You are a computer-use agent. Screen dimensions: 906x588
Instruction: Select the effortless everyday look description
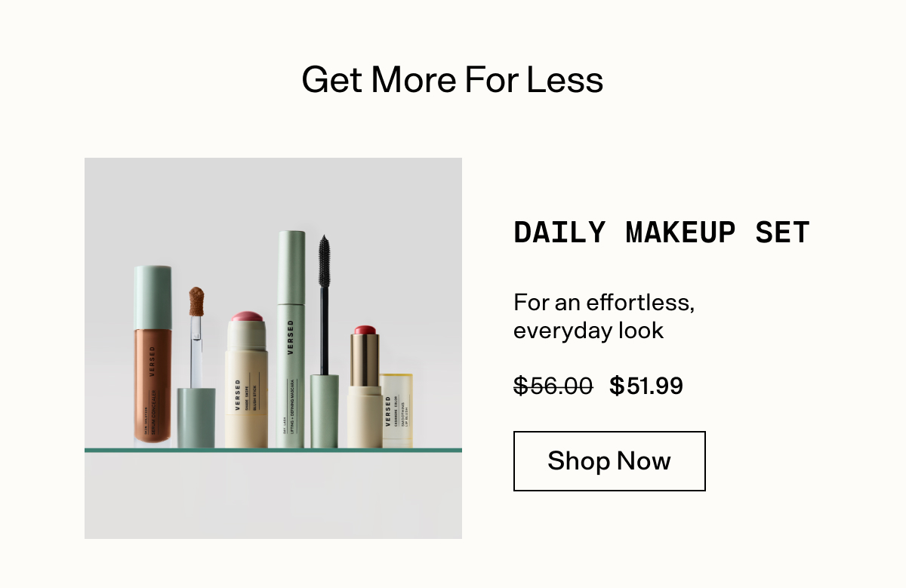tap(603, 316)
